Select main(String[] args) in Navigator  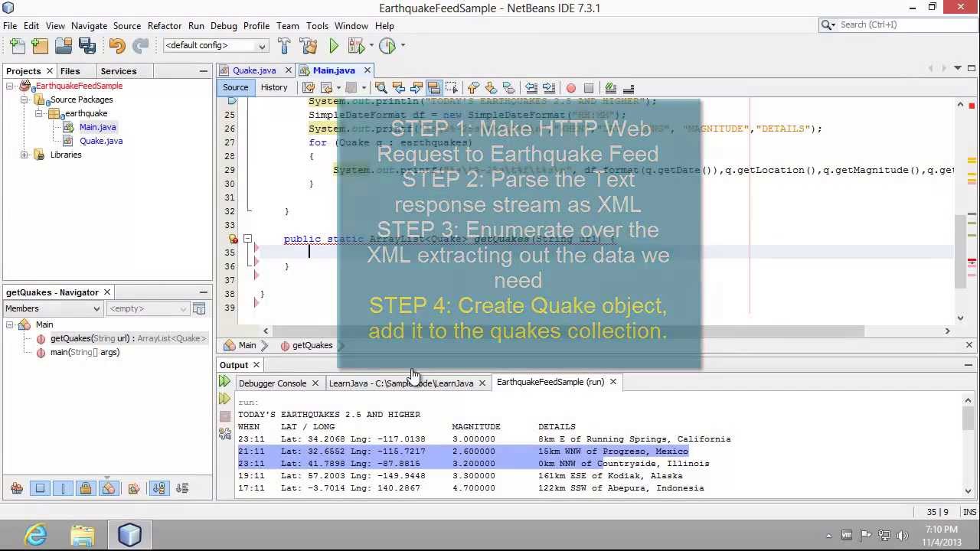[x=84, y=352]
